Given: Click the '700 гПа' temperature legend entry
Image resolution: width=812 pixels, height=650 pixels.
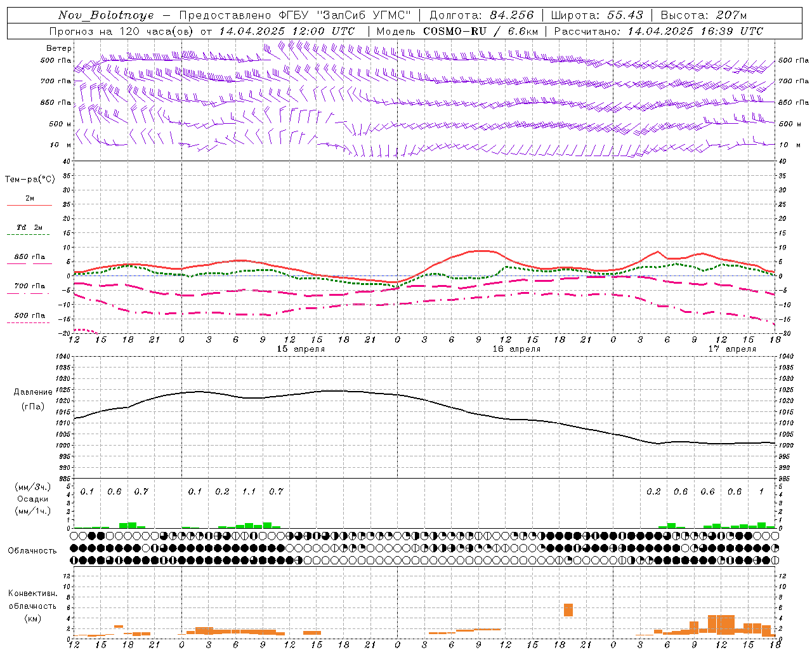Looking at the screenshot, I should coord(30,286).
